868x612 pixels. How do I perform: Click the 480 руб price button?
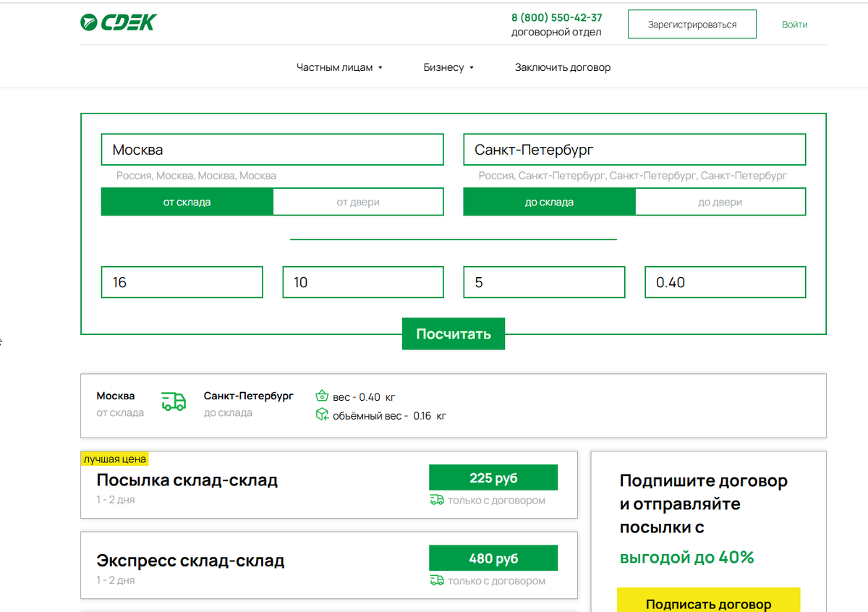pos(493,558)
